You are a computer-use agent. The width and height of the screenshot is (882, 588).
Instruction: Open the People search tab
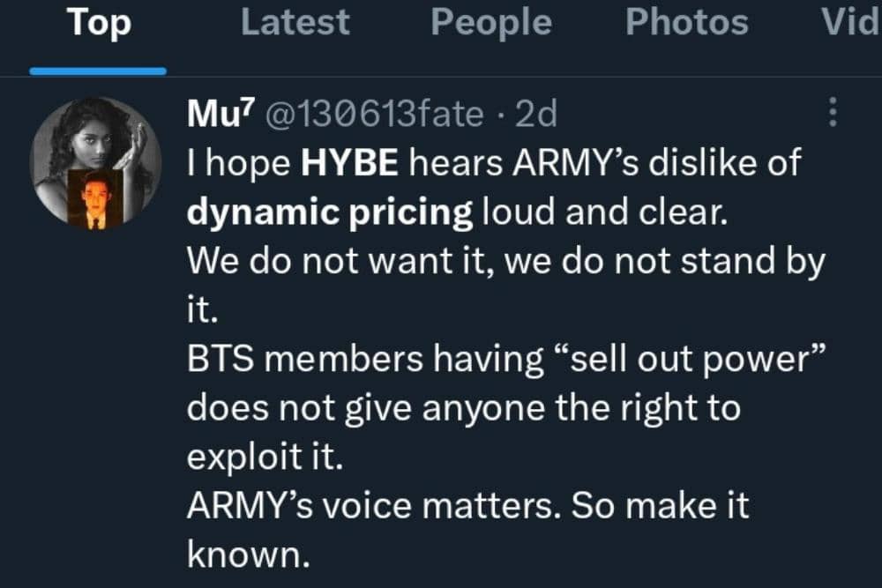tap(490, 24)
